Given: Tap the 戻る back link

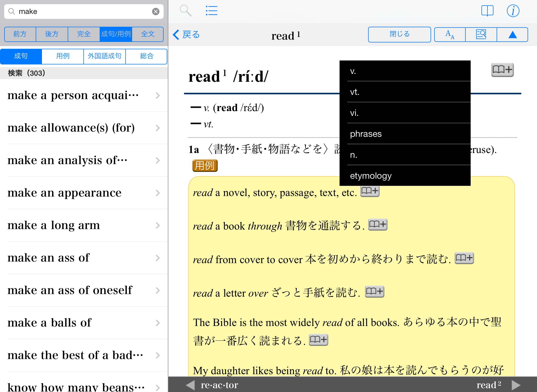Looking at the screenshot, I should [186, 35].
